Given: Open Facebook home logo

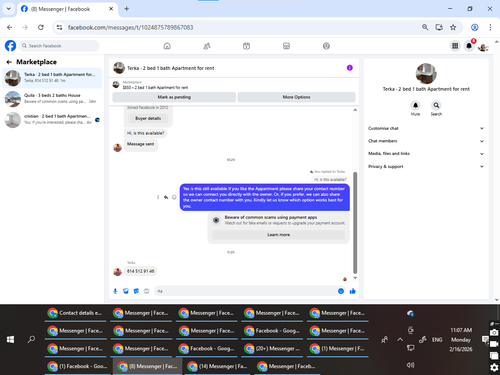Looking at the screenshot, I should point(10,46).
